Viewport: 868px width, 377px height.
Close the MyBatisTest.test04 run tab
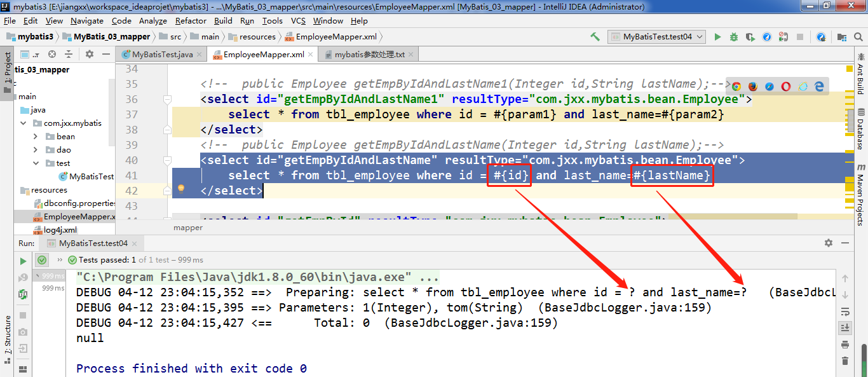(135, 243)
